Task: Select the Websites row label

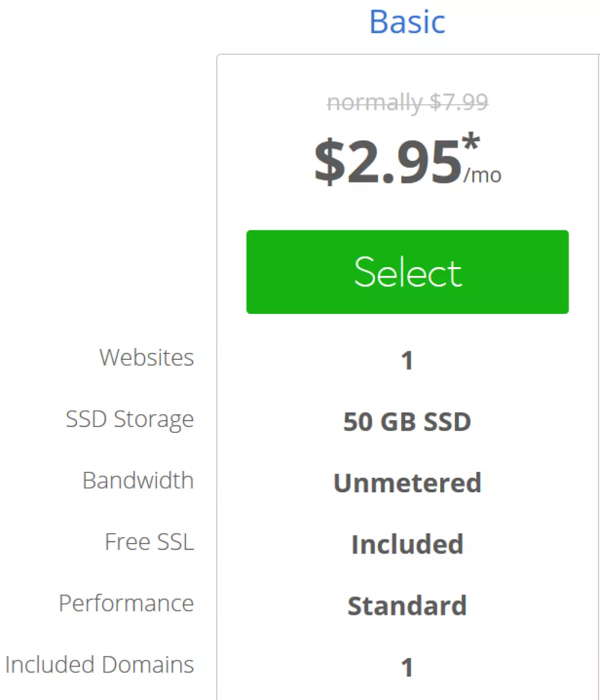Action: [147, 357]
